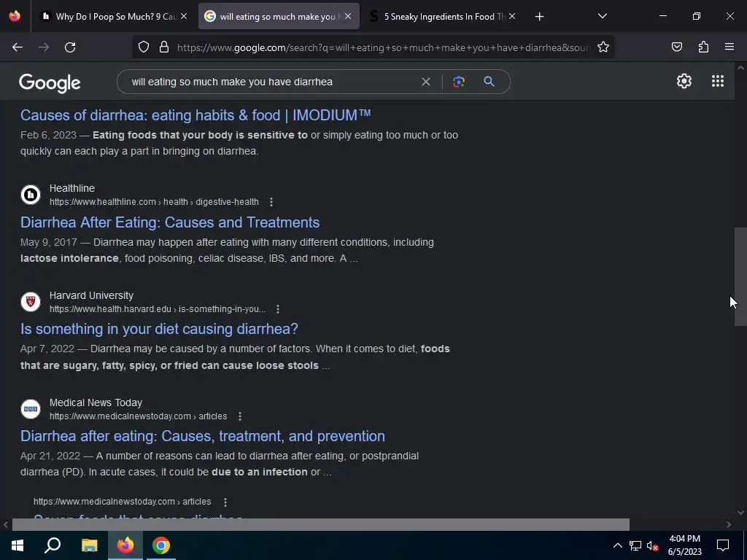The height and width of the screenshot is (560, 747).
Task: Click the Firefox address bar URL
Action: coord(384,47)
